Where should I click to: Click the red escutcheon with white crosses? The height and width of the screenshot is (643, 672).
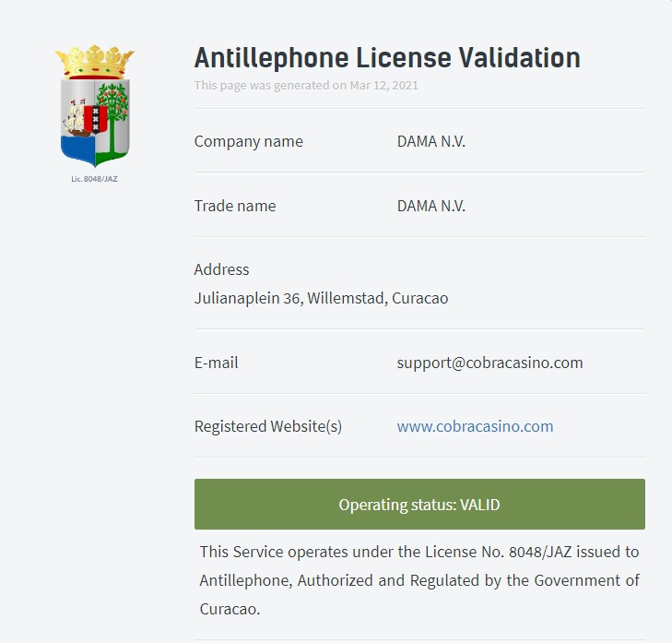pyautogui.click(x=95, y=119)
